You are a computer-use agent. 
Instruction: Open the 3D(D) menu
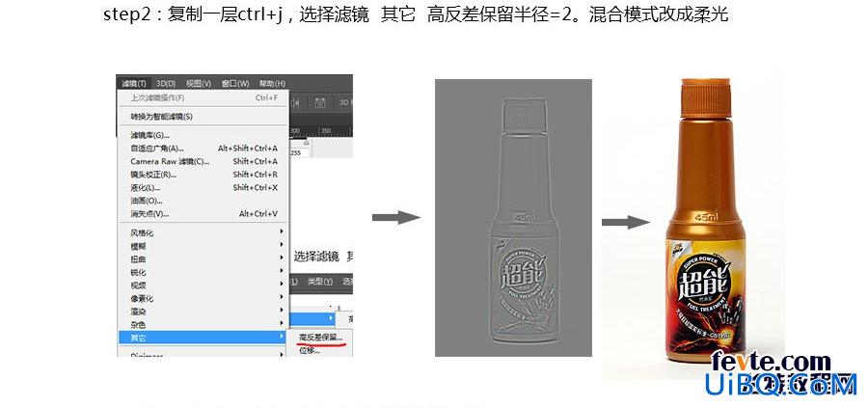tap(166, 84)
